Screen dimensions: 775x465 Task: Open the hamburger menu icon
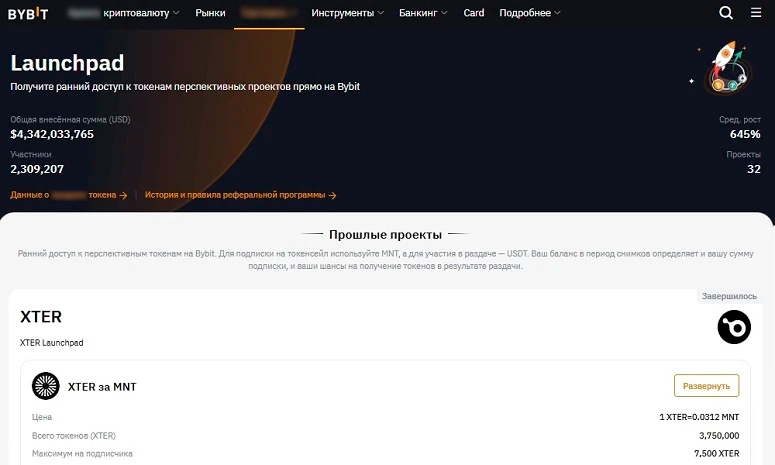(756, 12)
